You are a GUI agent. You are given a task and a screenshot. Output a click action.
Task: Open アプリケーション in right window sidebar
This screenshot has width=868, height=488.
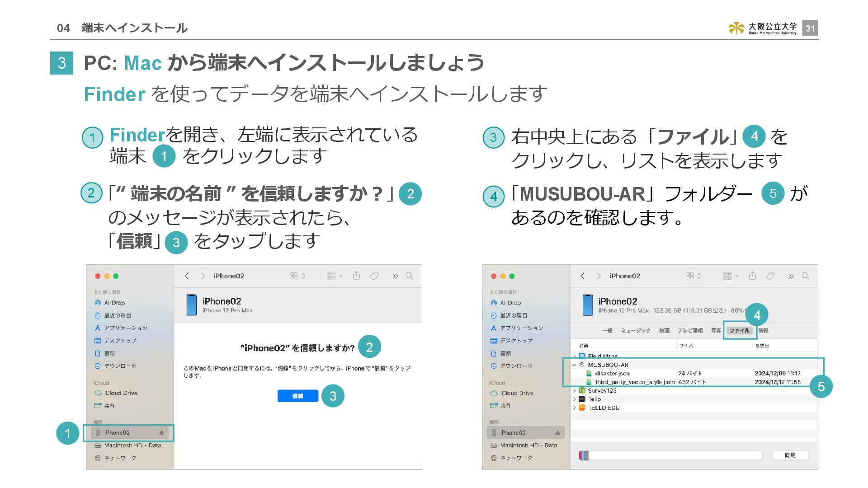pyautogui.click(x=517, y=328)
